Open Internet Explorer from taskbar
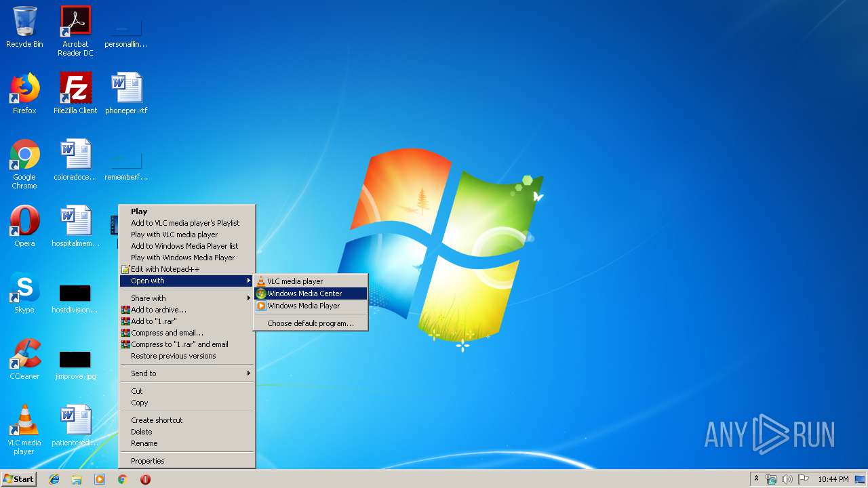Screen dimensions: 868x488 click(54, 479)
